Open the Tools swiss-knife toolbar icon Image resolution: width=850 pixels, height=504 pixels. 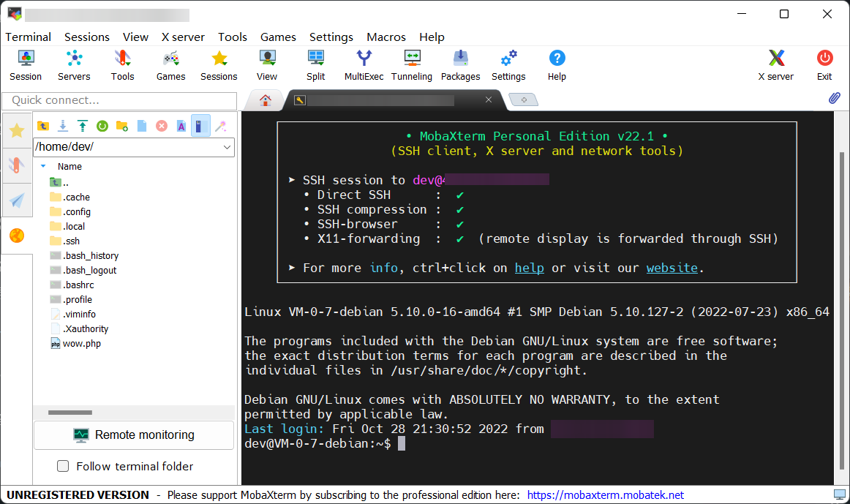[x=122, y=65]
